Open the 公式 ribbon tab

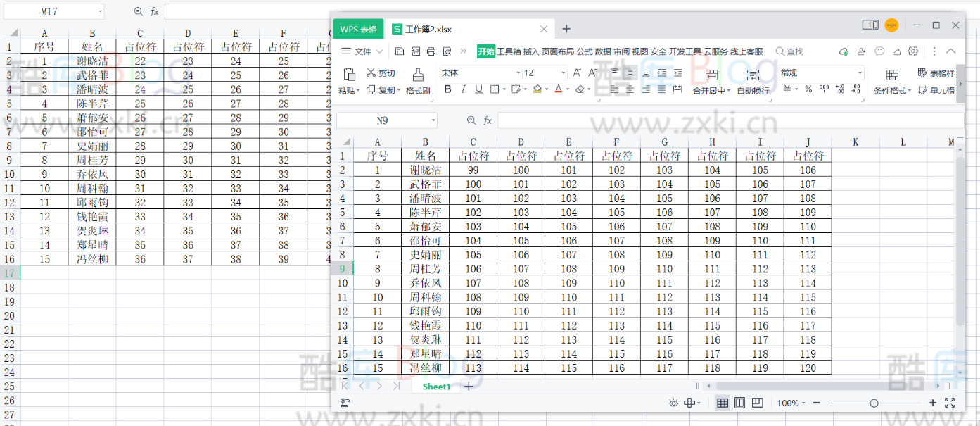(585, 51)
